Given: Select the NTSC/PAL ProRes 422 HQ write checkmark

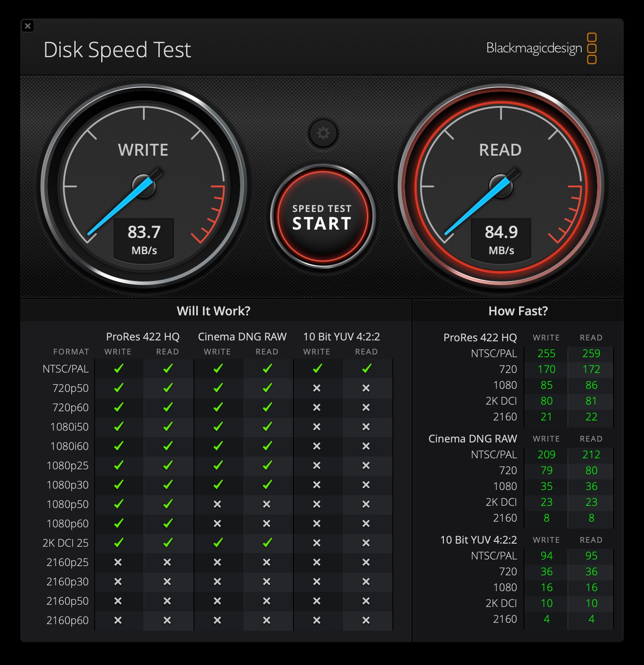Looking at the screenshot, I should (x=118, y=369).
